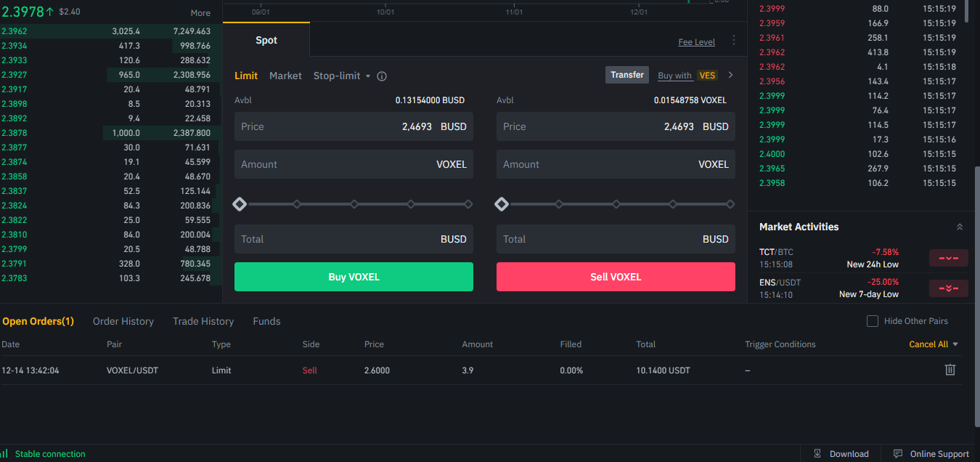Image resolution: width=980 pixels, height=462 pixels.
Task: Click the Download icon in footer
Action: click(817, 454)
